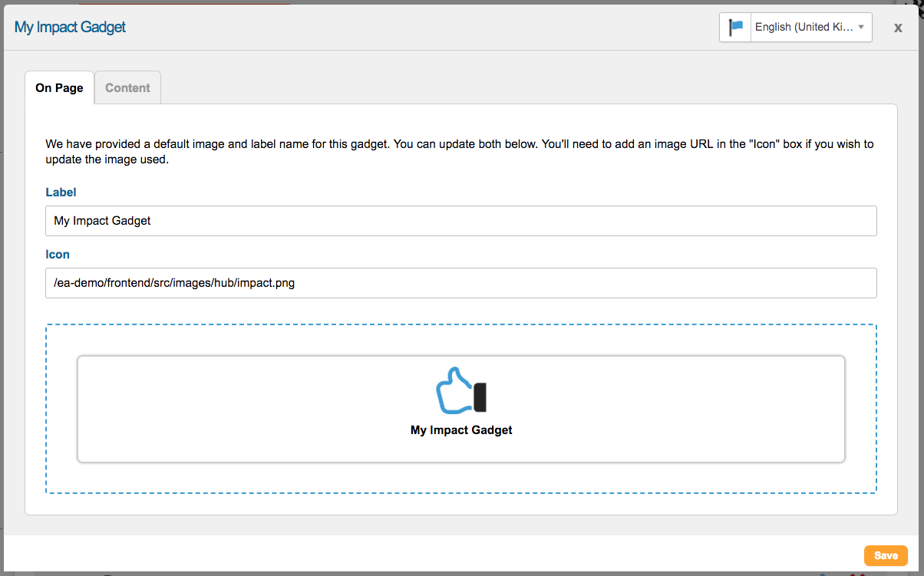Click the header bar between title and language
Viewport: 924px width, 576px height.
[x=422, y=28]
